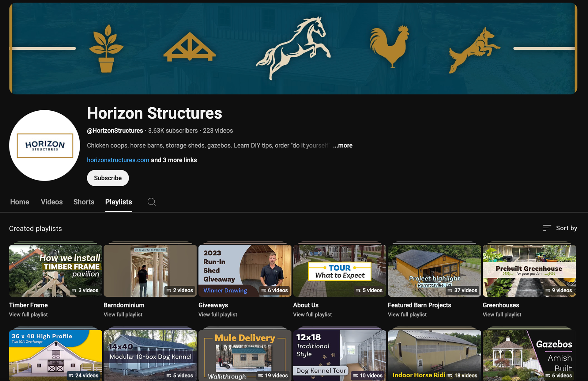588x381 pixels.
Task: Subscribe to Horizon Structures
Action: (108, 178)
